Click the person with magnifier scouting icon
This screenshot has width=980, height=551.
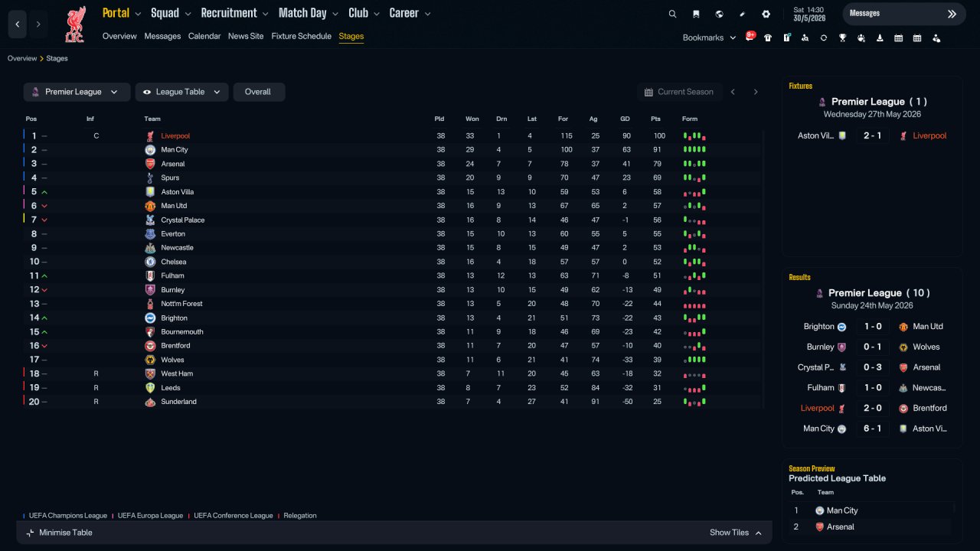coord(805,37)
